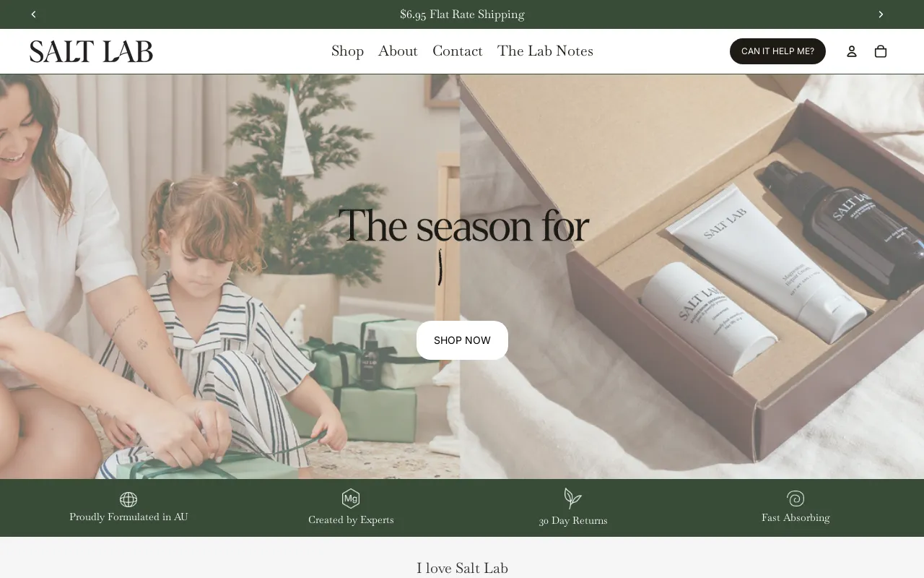Click the SHOP NOW button
The image size is (924, 578).
pos(462,340)
